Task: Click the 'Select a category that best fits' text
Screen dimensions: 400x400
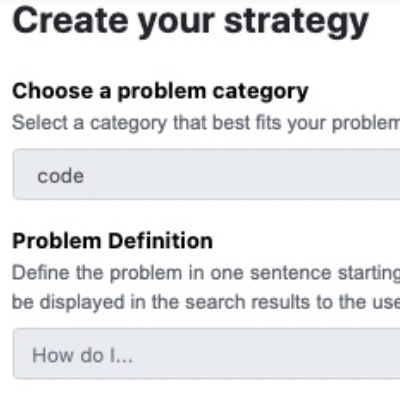Action: coord(149,123)
